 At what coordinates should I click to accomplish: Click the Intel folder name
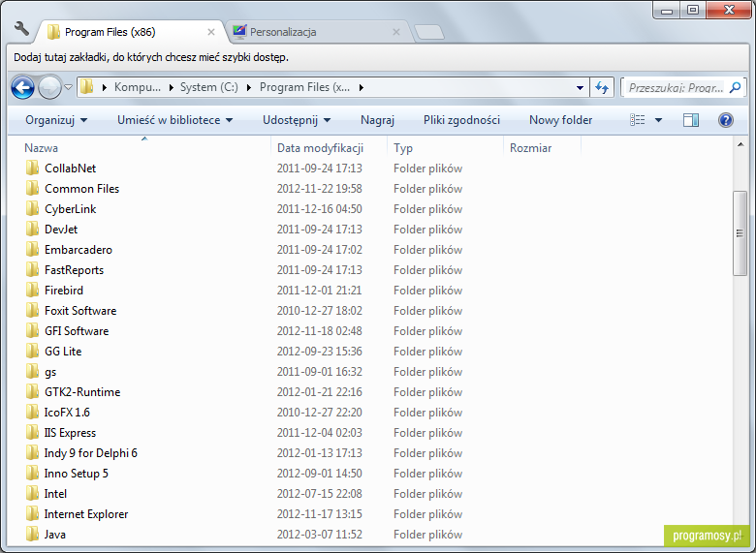[55, 494]
